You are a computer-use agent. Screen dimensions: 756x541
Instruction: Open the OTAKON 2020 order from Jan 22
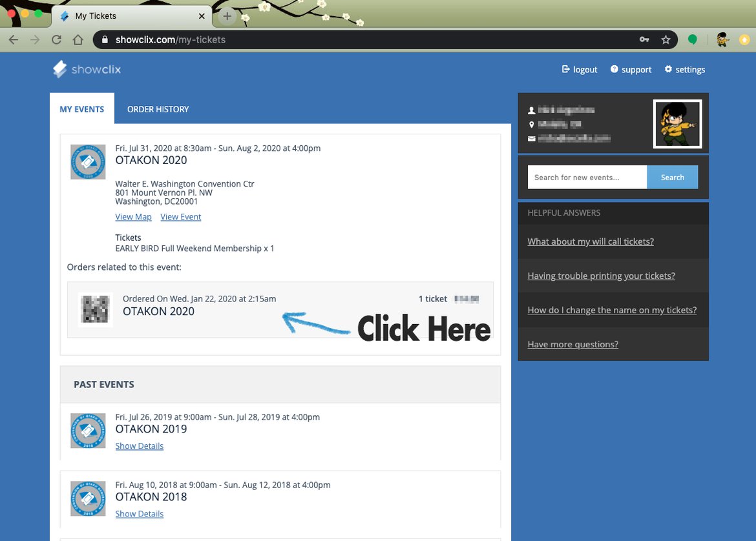[x=280, y=309]
